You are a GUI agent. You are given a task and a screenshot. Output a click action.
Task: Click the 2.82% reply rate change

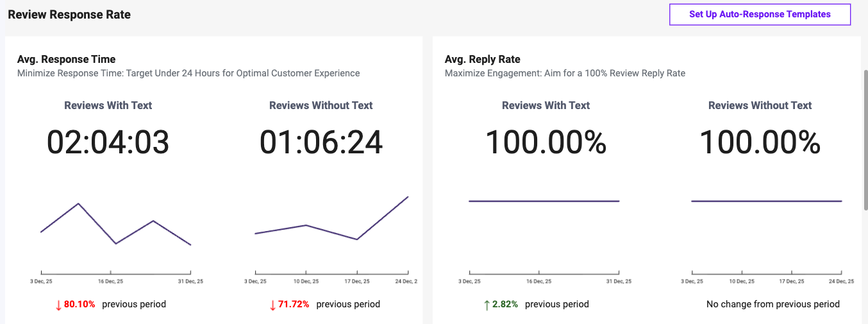pyautogui.click(x=505, y=304)
